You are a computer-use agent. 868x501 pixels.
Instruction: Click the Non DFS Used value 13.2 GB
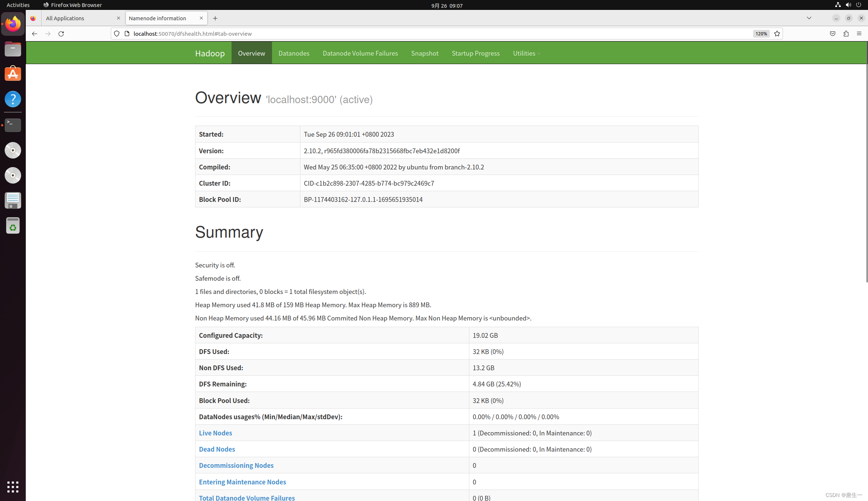click(483, 368)
